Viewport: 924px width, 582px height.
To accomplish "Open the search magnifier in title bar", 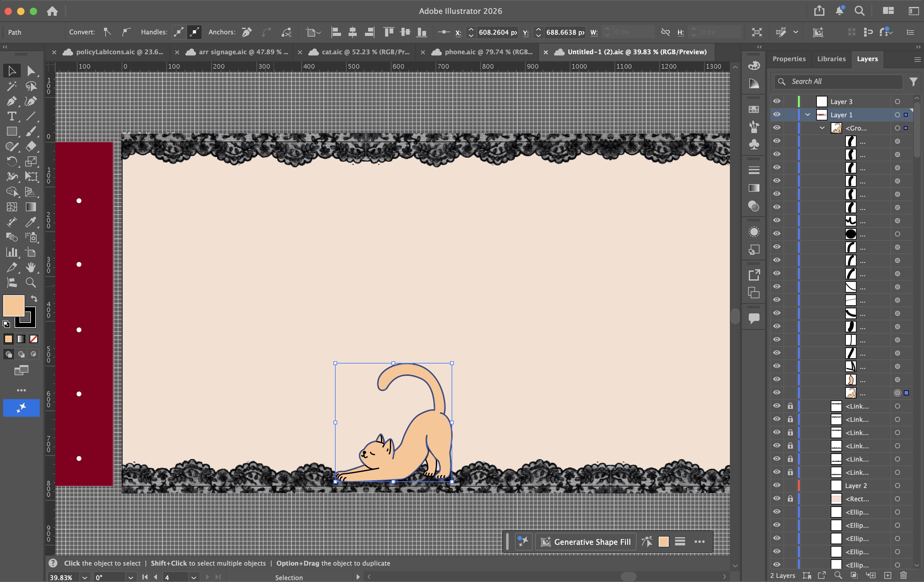I will pyautogui.click(x=859, y=11).
